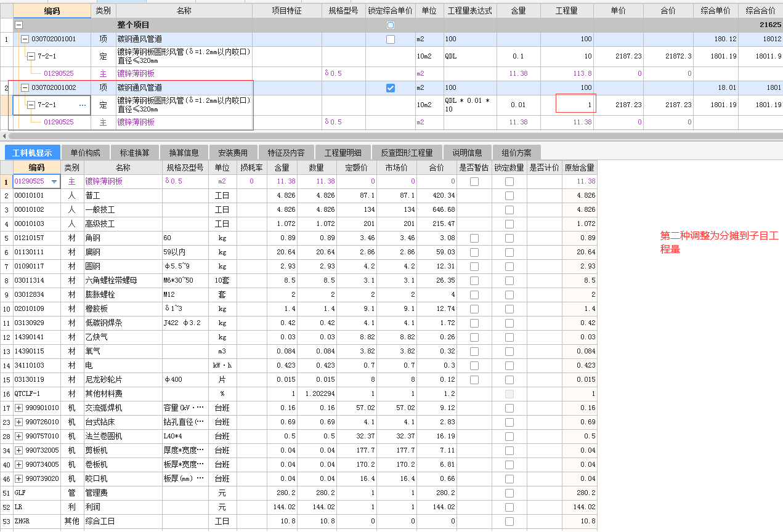Collapse item 030702001002 tree node
Image resolution: width=783 pixels, height=532 pixels.
(25, 88)
